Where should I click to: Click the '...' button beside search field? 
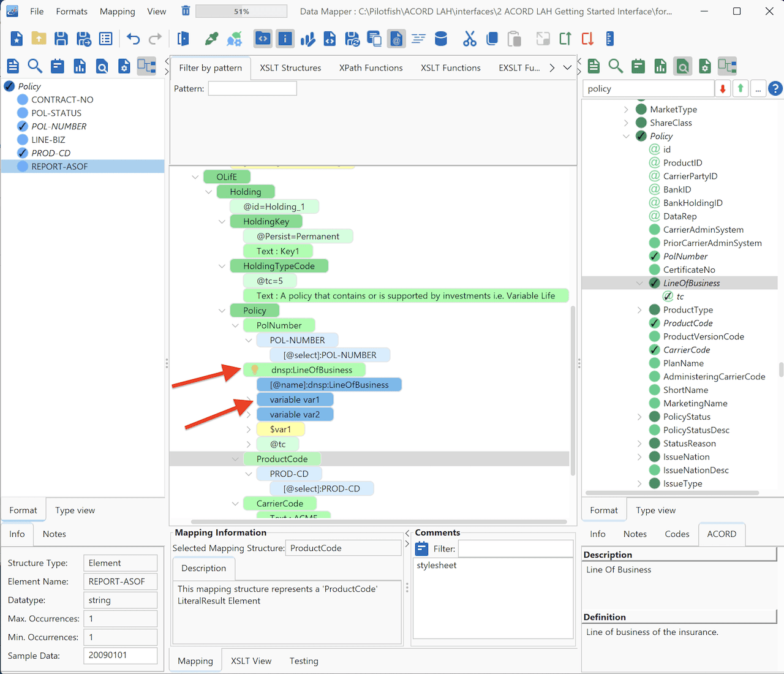click(758, 89)
